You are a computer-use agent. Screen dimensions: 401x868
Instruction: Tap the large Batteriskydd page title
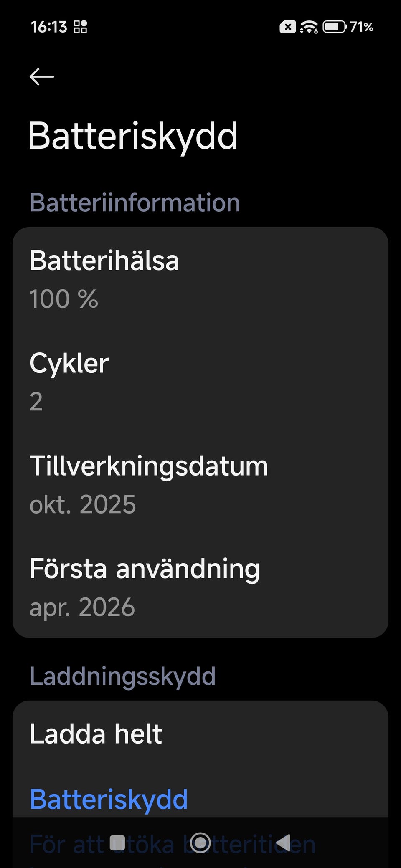pyautogui.click(x=133, y=136)
